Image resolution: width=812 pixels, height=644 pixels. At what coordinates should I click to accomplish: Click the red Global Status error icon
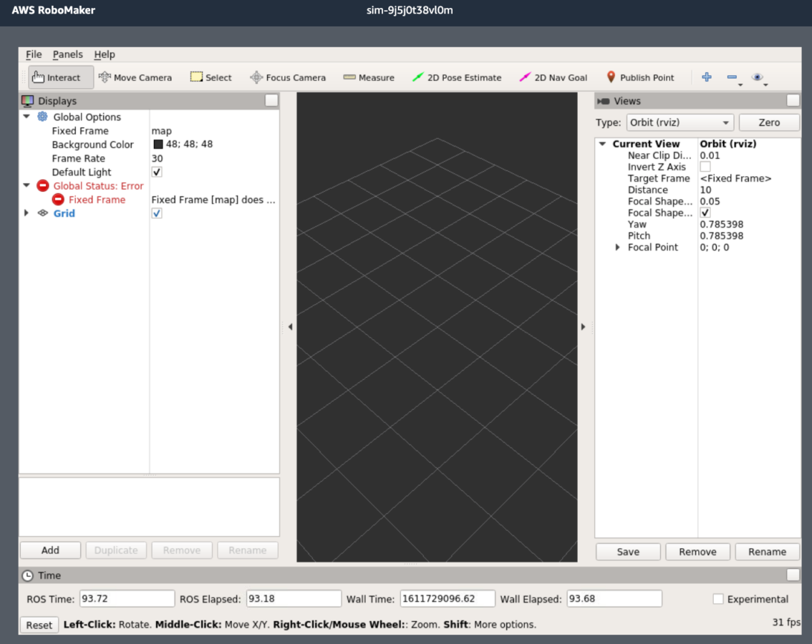tap(43, 186)
